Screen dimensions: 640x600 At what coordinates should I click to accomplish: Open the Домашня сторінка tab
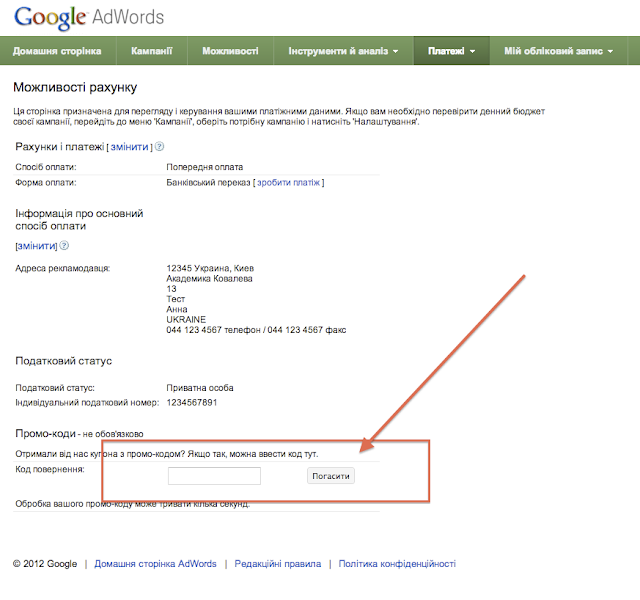click(57, 51)
